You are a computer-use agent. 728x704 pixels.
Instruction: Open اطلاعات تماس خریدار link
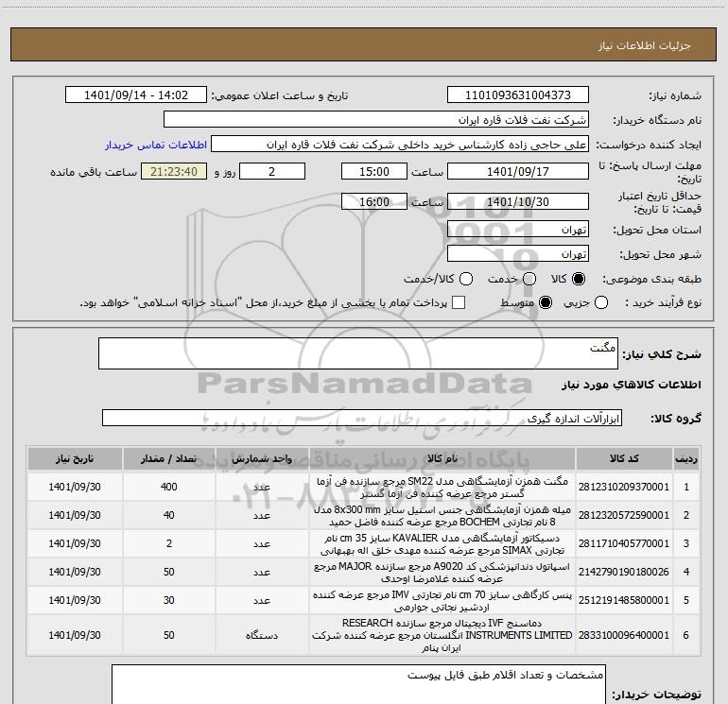[156, 145]
